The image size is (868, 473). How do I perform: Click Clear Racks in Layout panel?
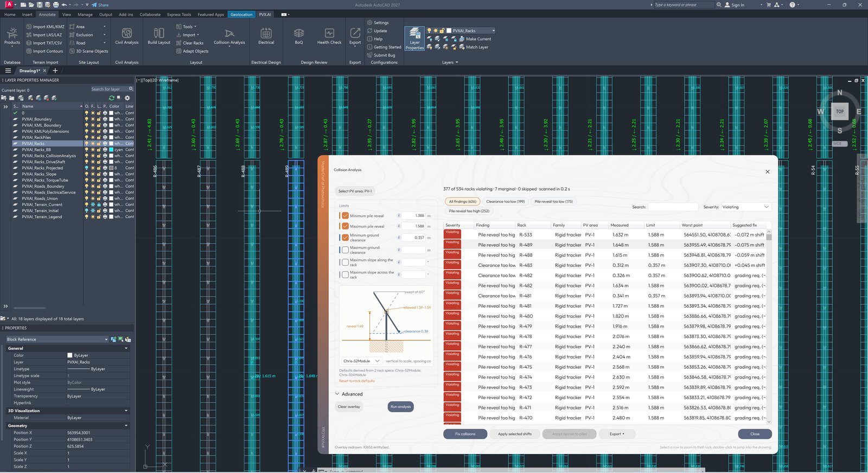pos(189,43)
